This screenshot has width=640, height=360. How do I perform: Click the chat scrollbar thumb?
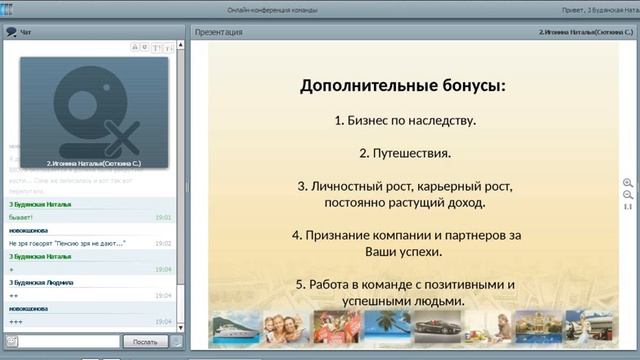180,167
